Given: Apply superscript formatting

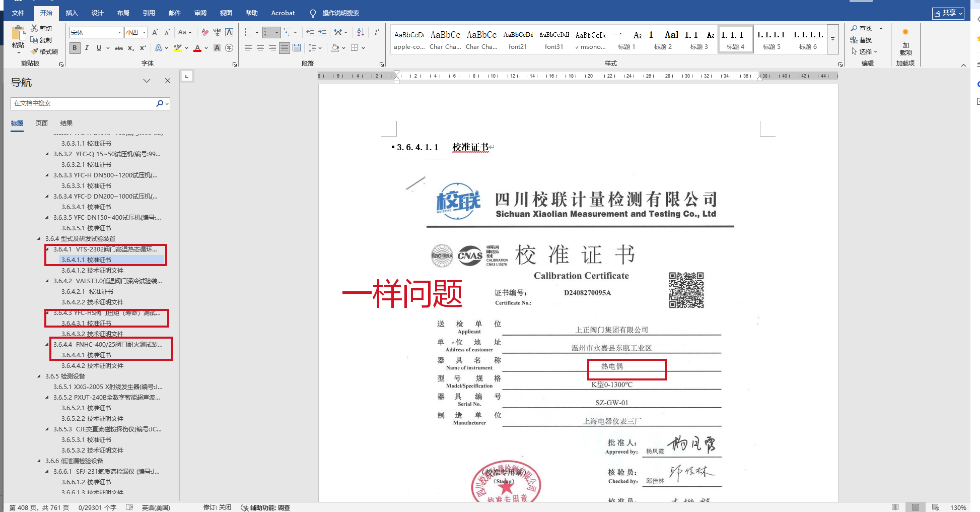Looking at the screenshot, I should pyautogui.click(x=143, y=48).
